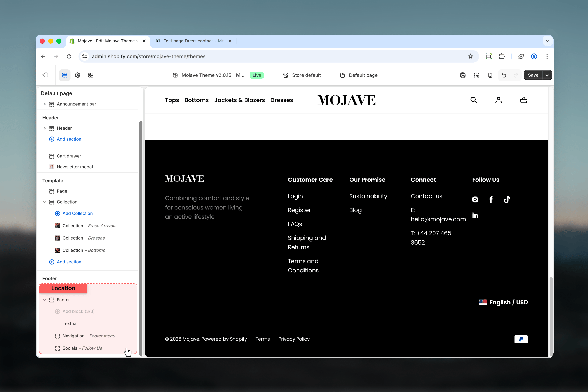Open the cart basket icon
Viewport: 588px width, 392px height.
click(x=523, y=100)
